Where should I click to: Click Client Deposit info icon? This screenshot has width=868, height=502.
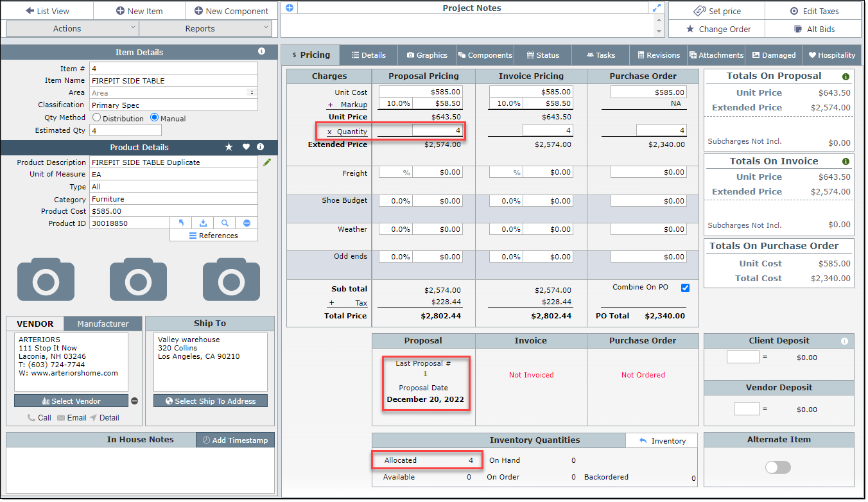844,342
